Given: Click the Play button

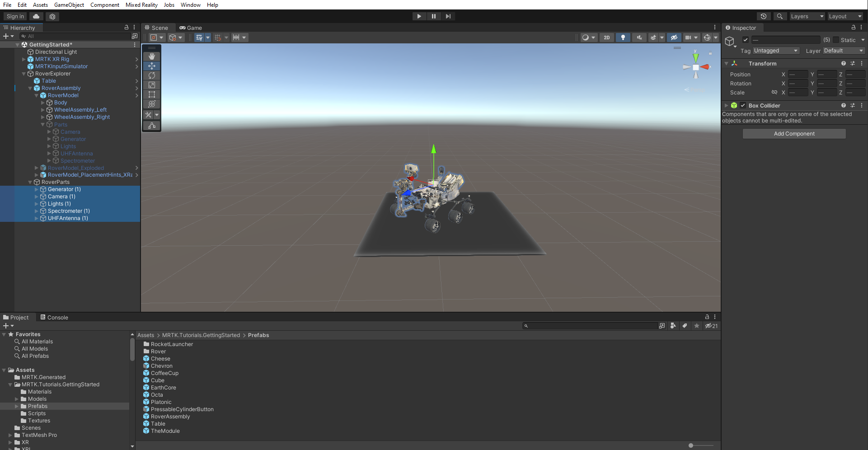Looking at the screenshot, I should [419, 16].
